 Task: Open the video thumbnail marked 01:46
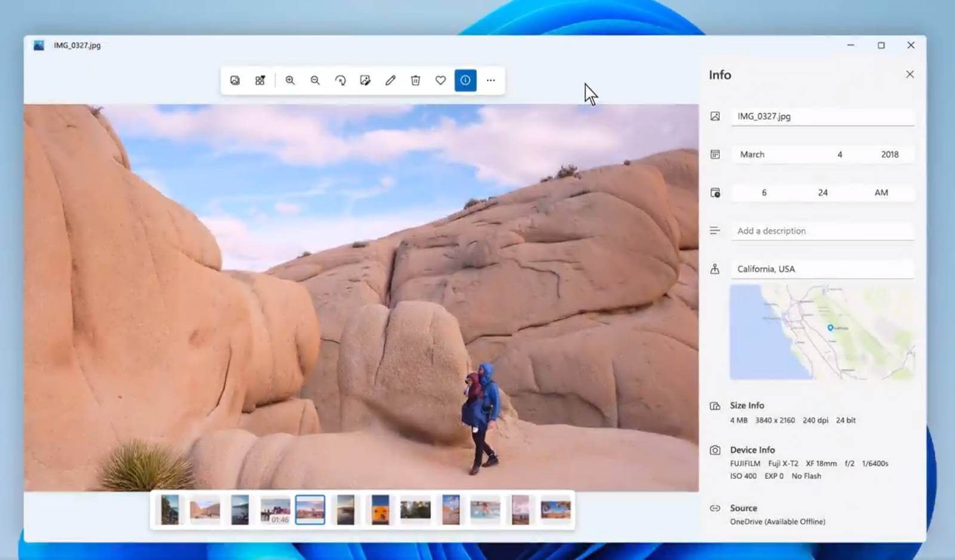pos(275,510)
